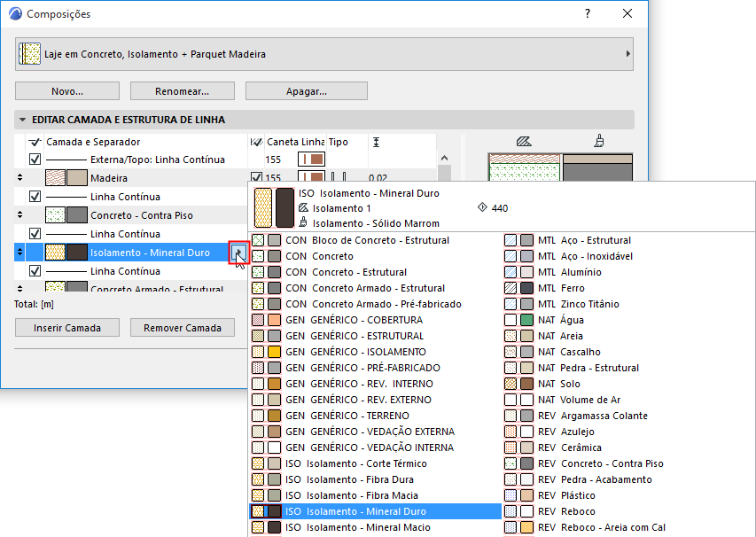
Task: Click the help question mark button
Action: pos(588,13)
